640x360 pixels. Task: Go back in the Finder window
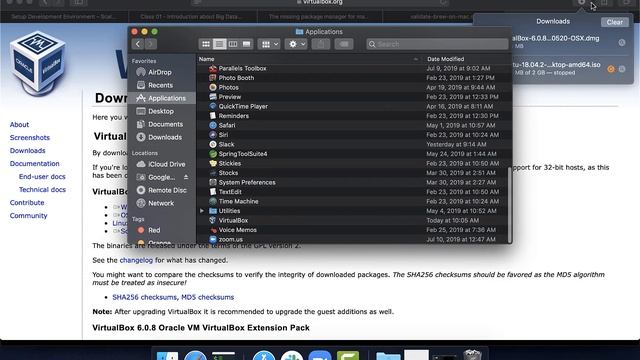pyautogui.click(x=138, y=44)
